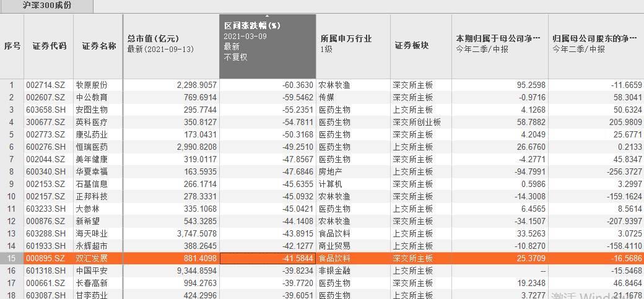Select the 中国平安 name cell
The height and width of the screenshot is (299, 644).
point(98,271)
